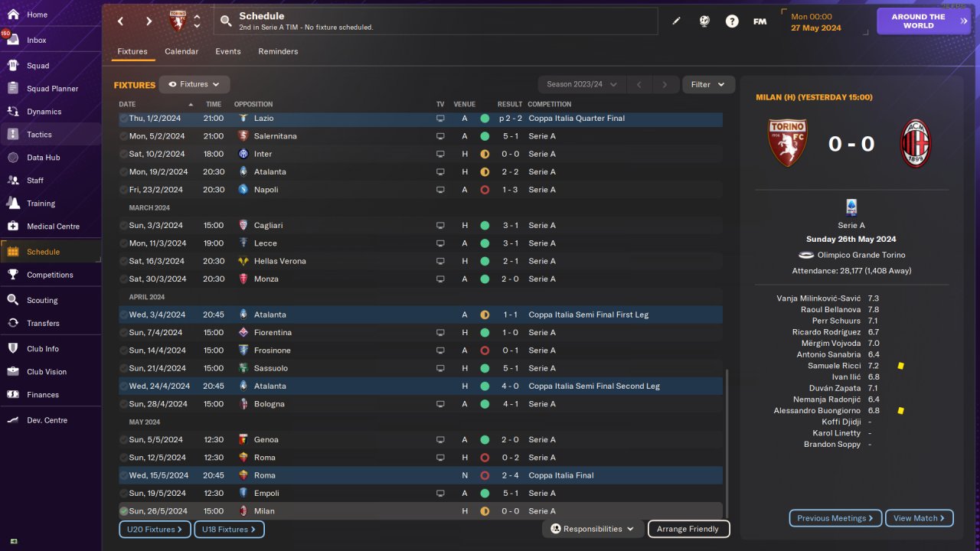Click the date Mon 27 May 2024
The height and width of the screenshot is (551, 980).
click(x=815, y=21)
